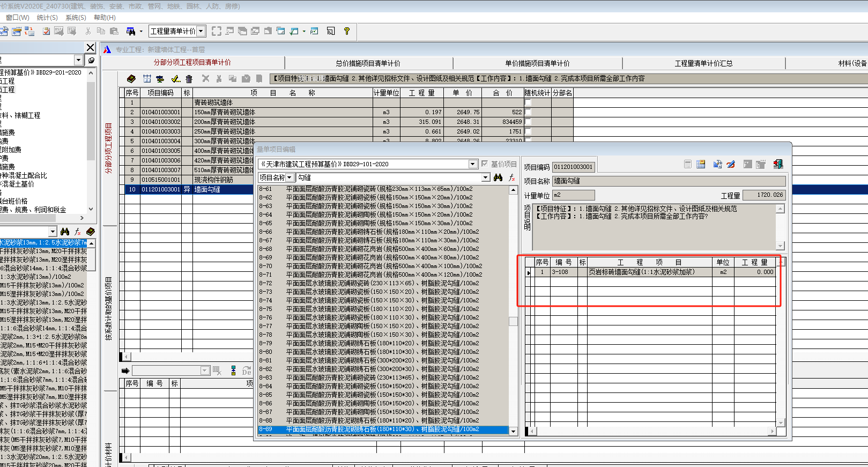Close the left panel with X button
868x467 pixels.
pos(91,48)
